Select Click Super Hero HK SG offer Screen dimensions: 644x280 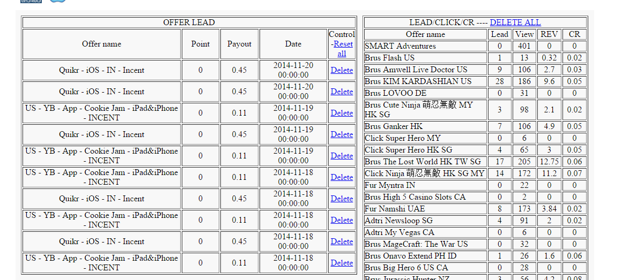pos(409,150)
